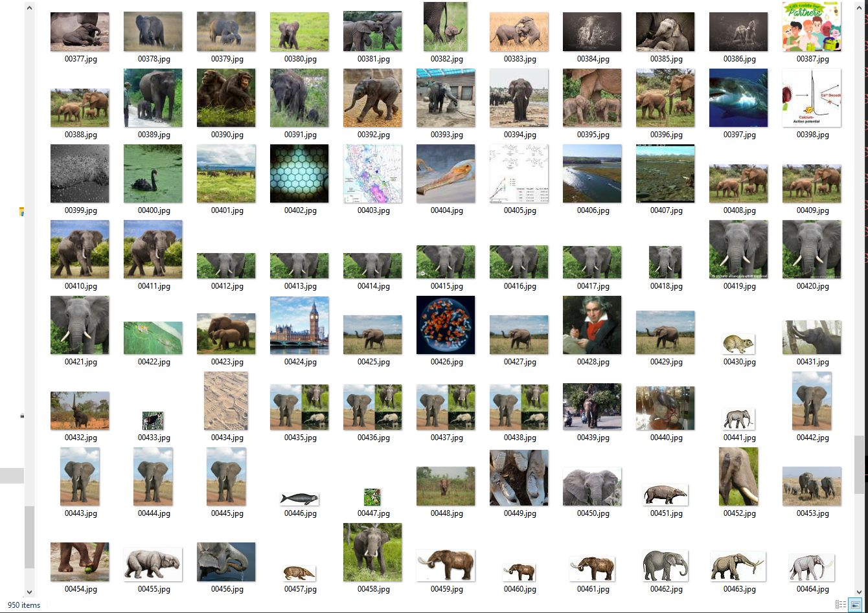Select the chimpanzees thumbnail 00390.jpg
Viewport: 868px width, 613px height.
[226, 98]
